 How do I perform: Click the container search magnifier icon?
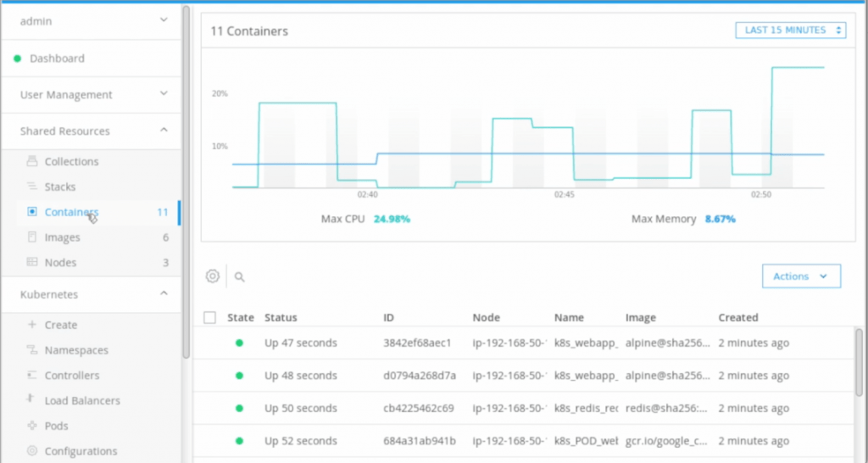point(239,277)
